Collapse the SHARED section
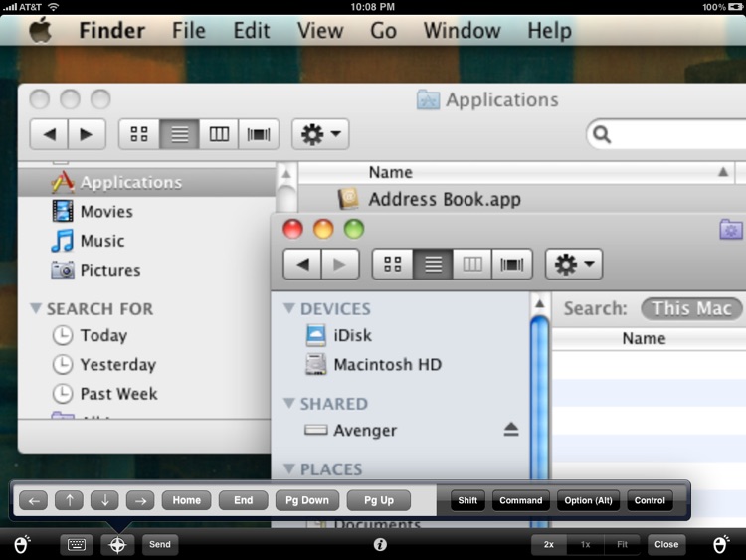 coord(288,404)
